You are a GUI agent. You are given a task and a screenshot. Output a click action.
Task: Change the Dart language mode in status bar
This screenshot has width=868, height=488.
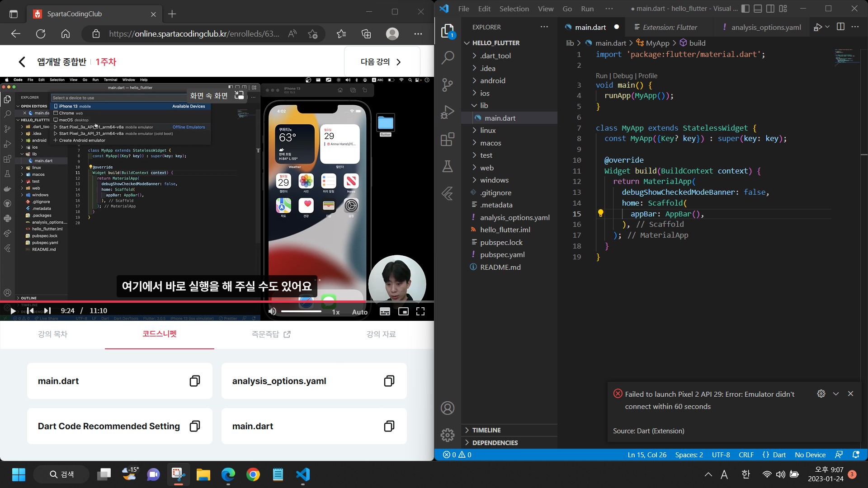[x=779, y=455]
